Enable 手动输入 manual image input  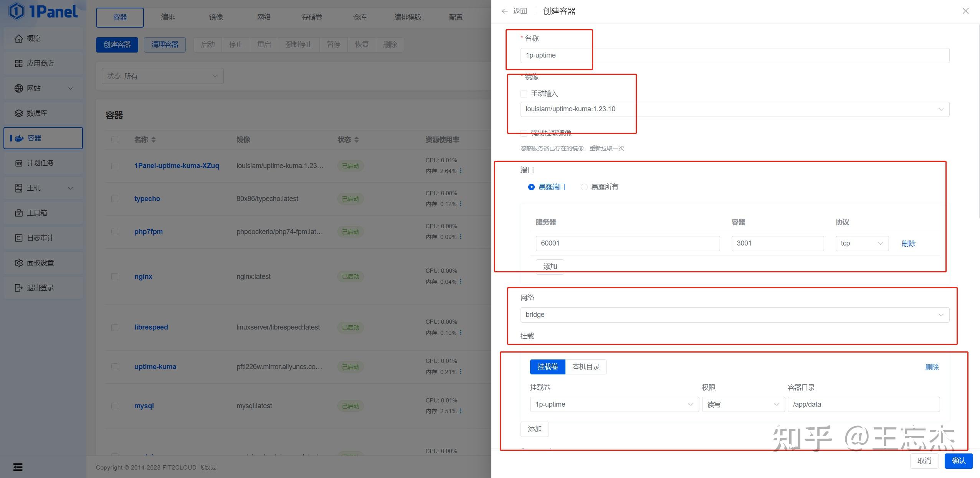click(523, 93)
